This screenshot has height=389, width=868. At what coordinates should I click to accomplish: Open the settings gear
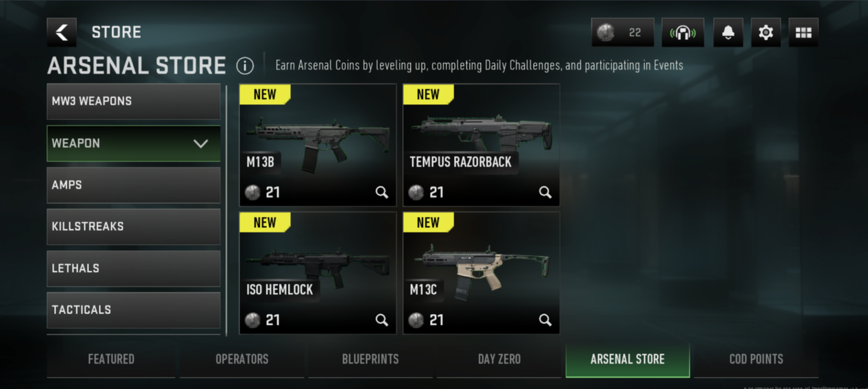tap(766, 32)
